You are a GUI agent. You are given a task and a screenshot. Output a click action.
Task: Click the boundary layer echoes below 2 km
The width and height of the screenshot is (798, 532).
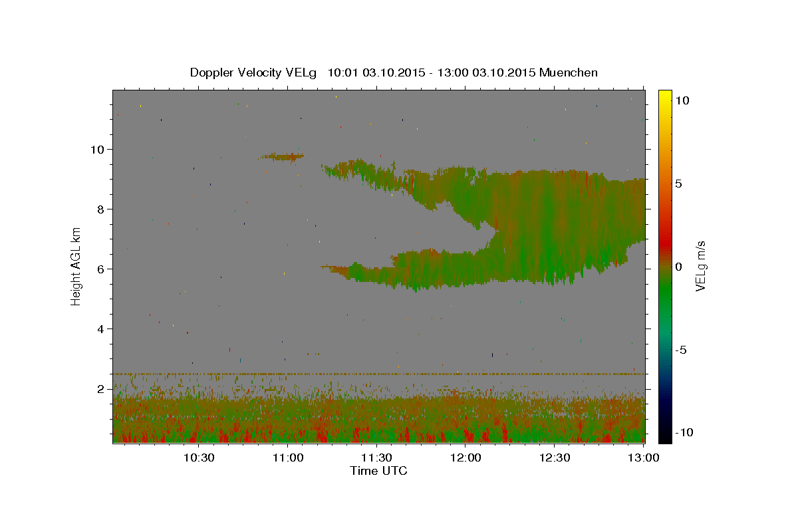378,418
